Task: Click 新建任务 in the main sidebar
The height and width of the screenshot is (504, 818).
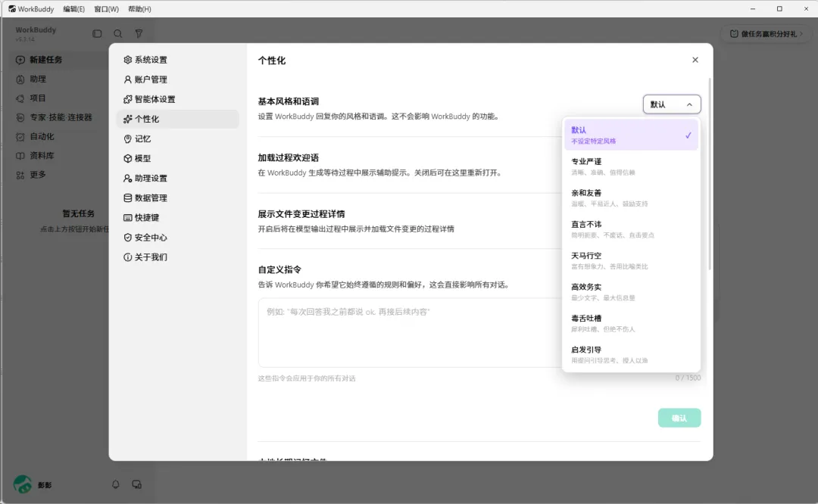Action: [x=58, y=60]
